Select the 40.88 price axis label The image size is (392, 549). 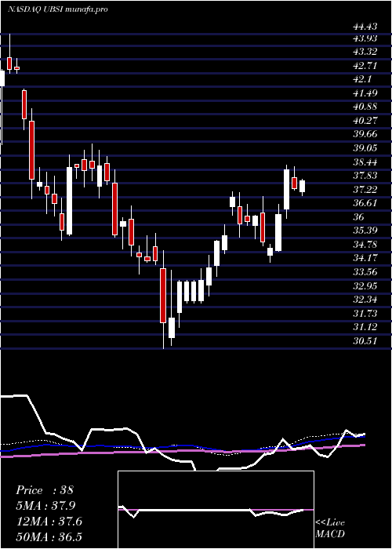pos(365,107)
